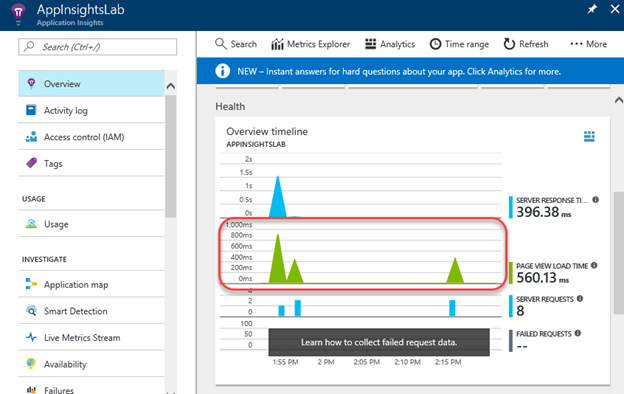The image size is (624, 394).
Task: Pin the AppInsightsLab blade to dashboard
Action: point(592,9)
